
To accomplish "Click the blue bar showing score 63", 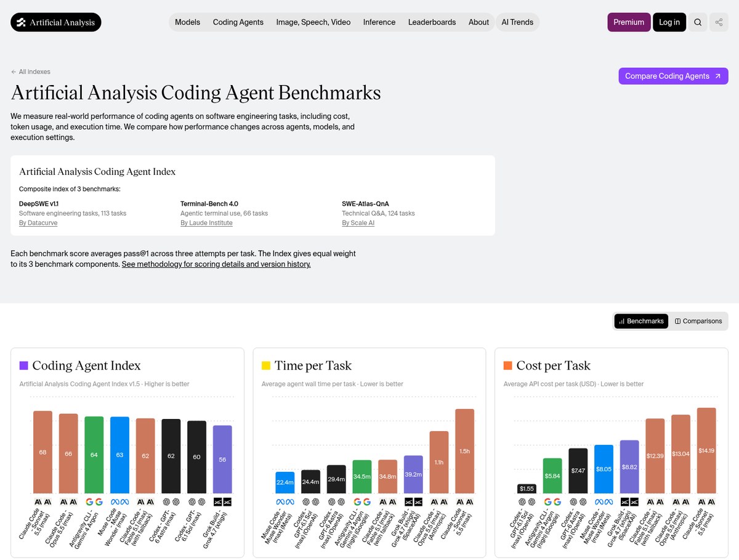I will [119, 455].
